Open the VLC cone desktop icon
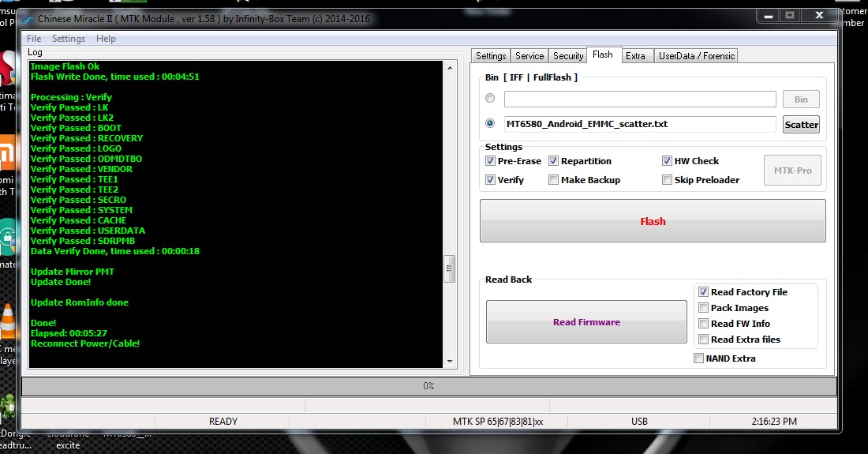Viewport: 868px width, 454px height. 8,321
